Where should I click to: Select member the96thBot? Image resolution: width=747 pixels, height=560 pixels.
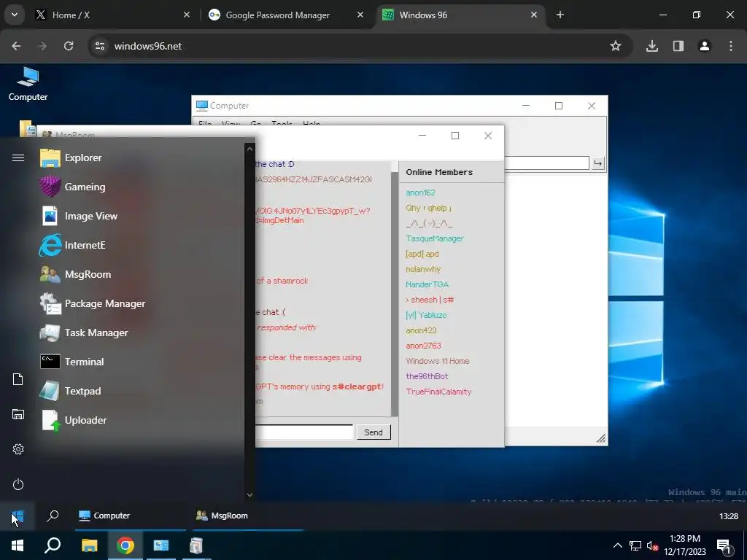[427, 376]
